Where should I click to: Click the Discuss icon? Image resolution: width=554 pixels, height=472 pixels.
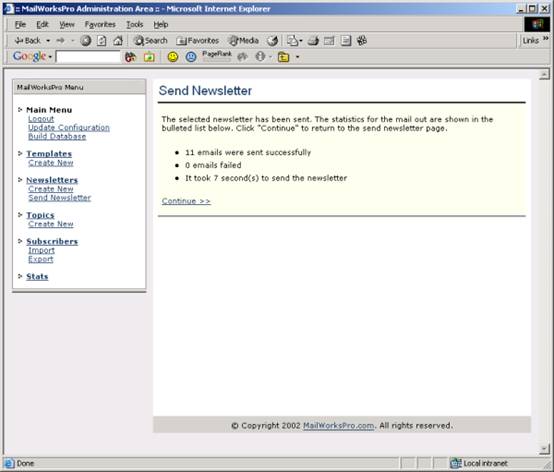point(346,41)
